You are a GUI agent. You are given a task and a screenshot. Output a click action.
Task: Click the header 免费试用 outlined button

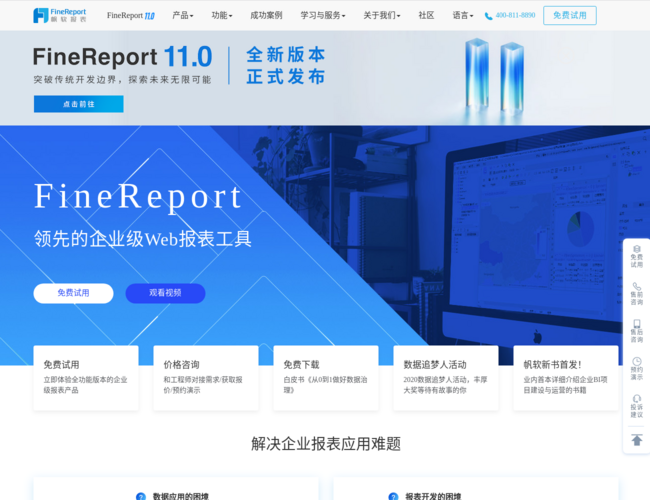click(570, 15)
